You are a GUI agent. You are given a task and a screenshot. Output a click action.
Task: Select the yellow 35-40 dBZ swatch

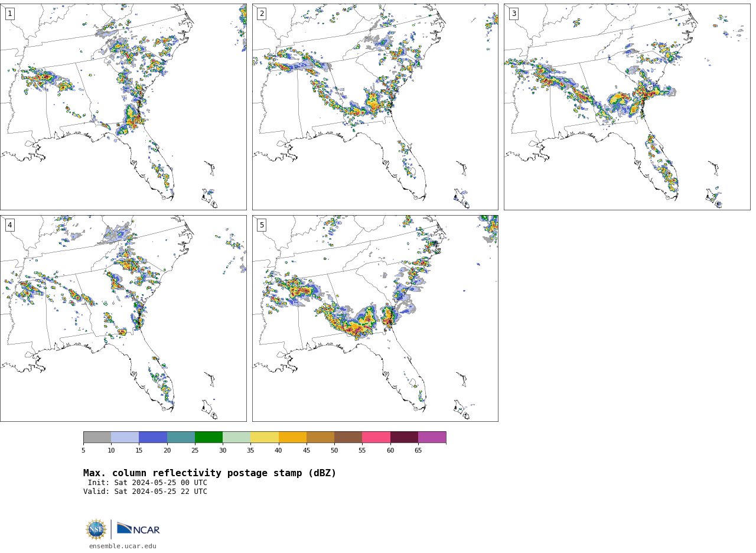pyautogui.click(x=265, y=437)
